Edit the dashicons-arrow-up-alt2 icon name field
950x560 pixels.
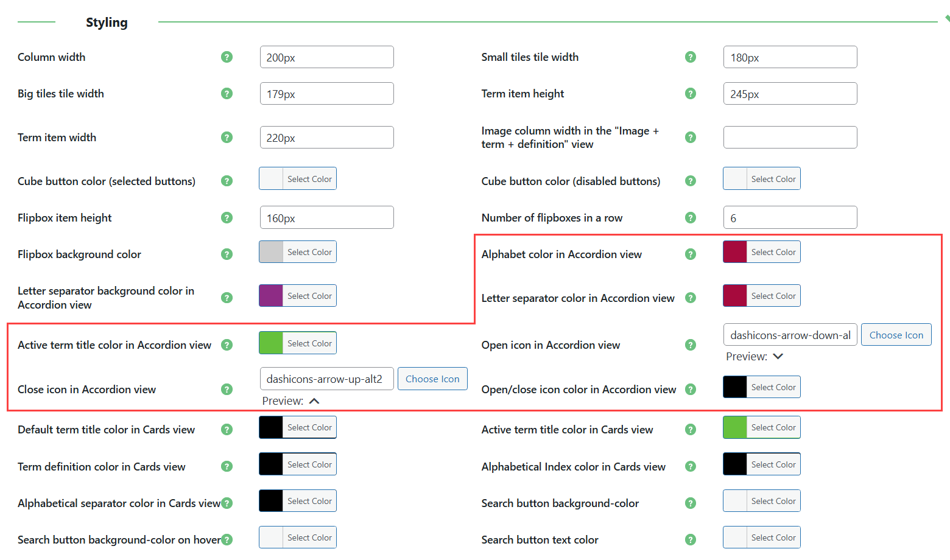(326, 378)
